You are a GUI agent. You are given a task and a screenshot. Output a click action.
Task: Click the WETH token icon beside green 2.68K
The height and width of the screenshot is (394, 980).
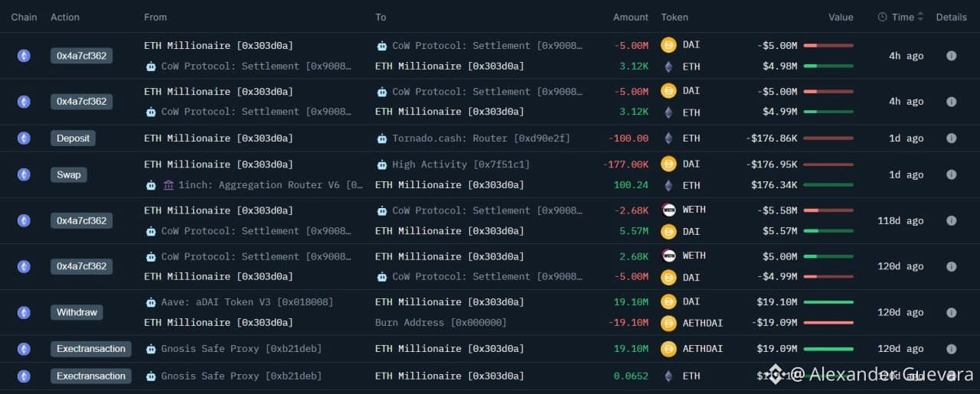click(668, 256)
